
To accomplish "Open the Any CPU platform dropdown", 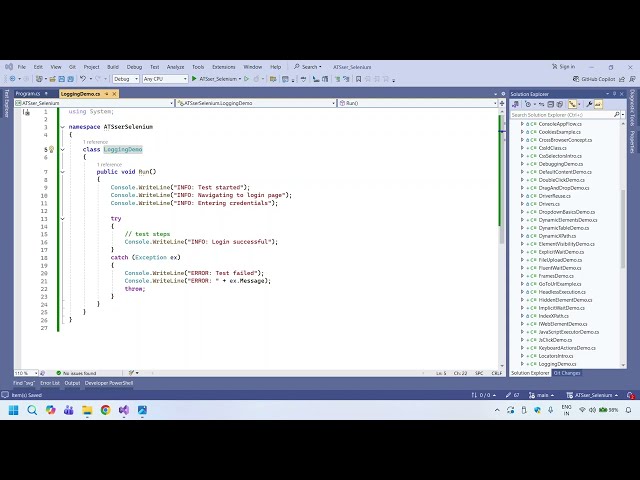I will pyautogui.click(x=165, y=79).
